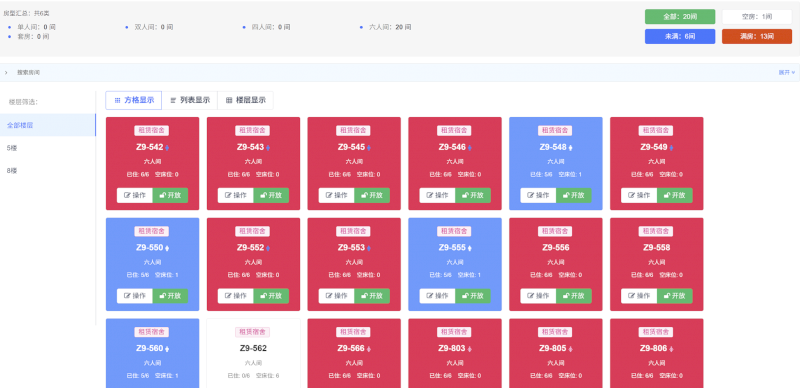
Task: Open 操作 for room Z9-545
Action: tap(337, 195)
